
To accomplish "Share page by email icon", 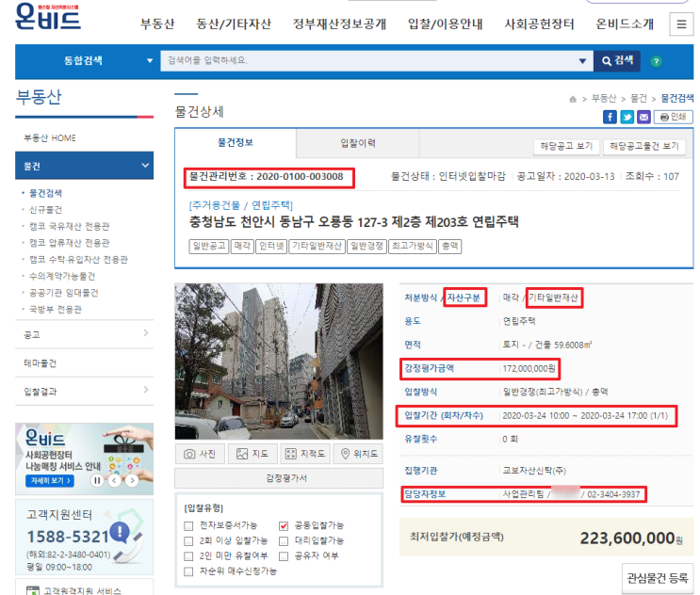I will point(643,117).
